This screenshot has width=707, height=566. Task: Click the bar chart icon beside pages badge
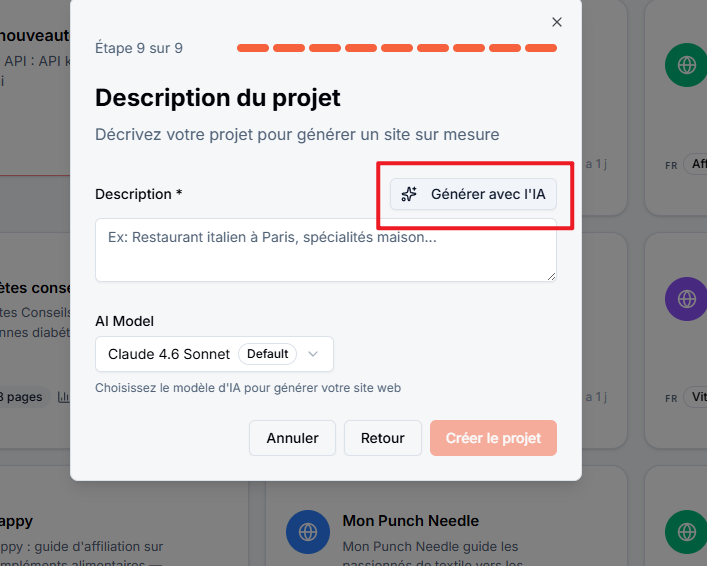(64, 397)
